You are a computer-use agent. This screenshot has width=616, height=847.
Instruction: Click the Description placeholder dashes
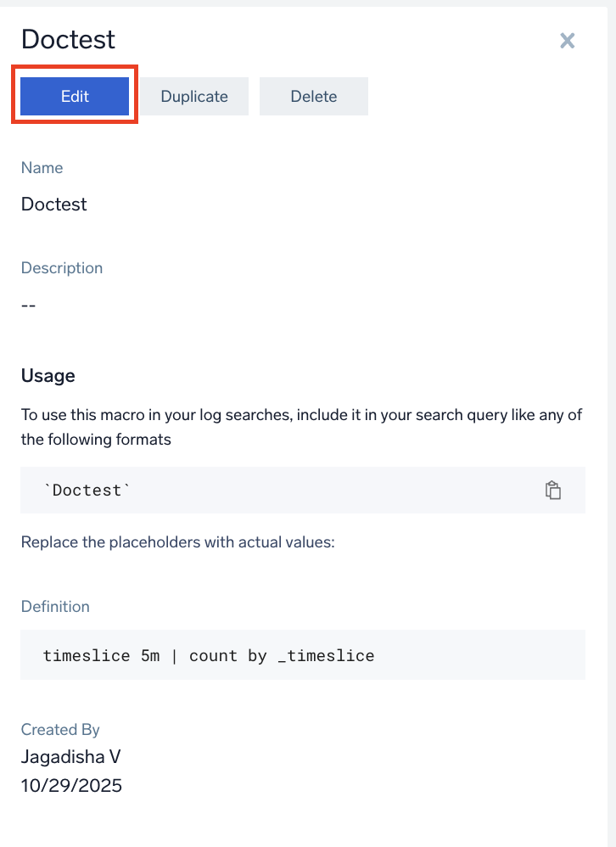[x=28, y=305]
